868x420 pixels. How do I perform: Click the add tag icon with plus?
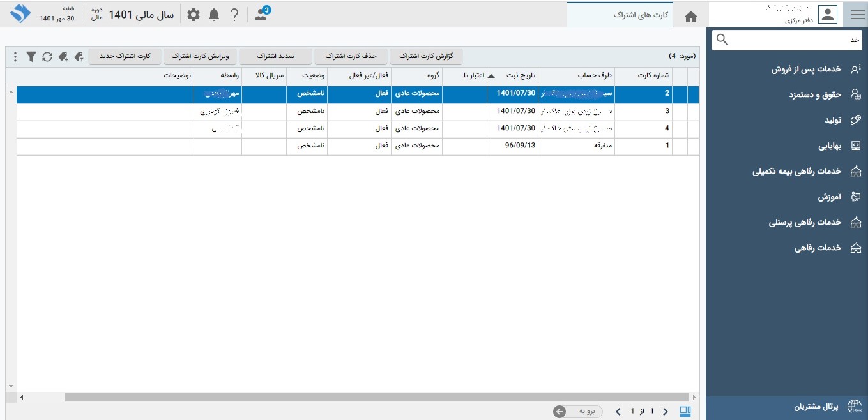63,57
